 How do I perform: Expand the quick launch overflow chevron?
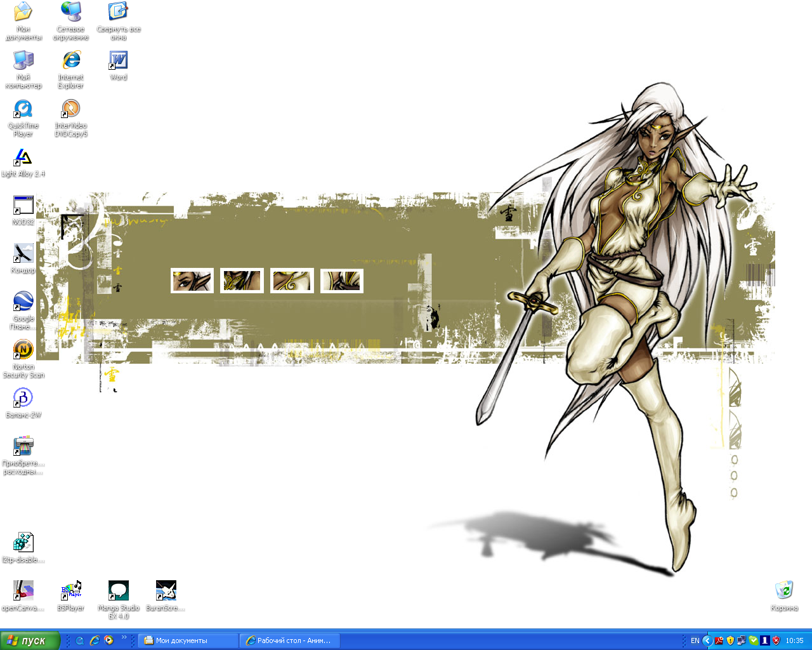pos(124,637)
